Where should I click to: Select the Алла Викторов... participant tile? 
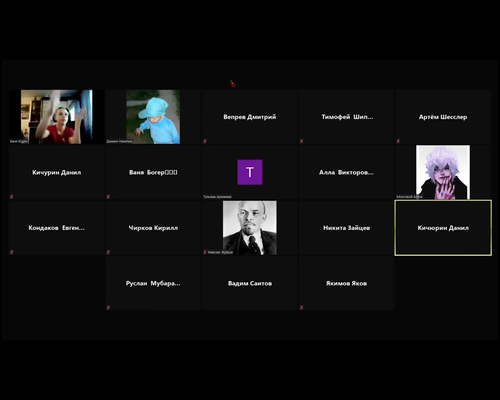coord(346,172)
